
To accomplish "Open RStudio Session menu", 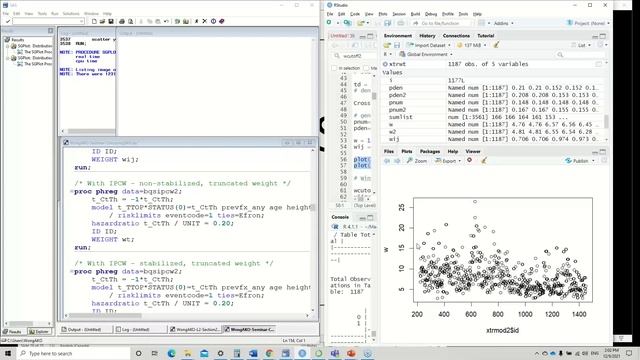I will pyautogui.click(x=399, y=14).
